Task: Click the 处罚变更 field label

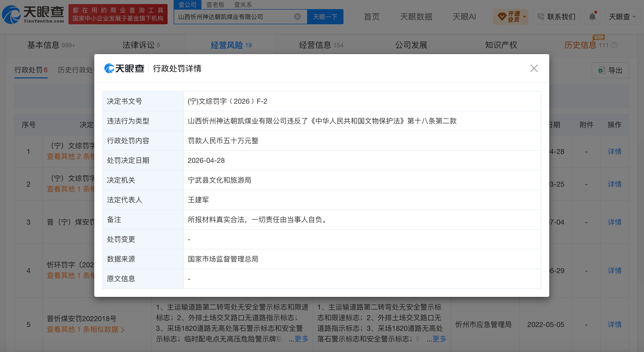Action: coord(121,239)
